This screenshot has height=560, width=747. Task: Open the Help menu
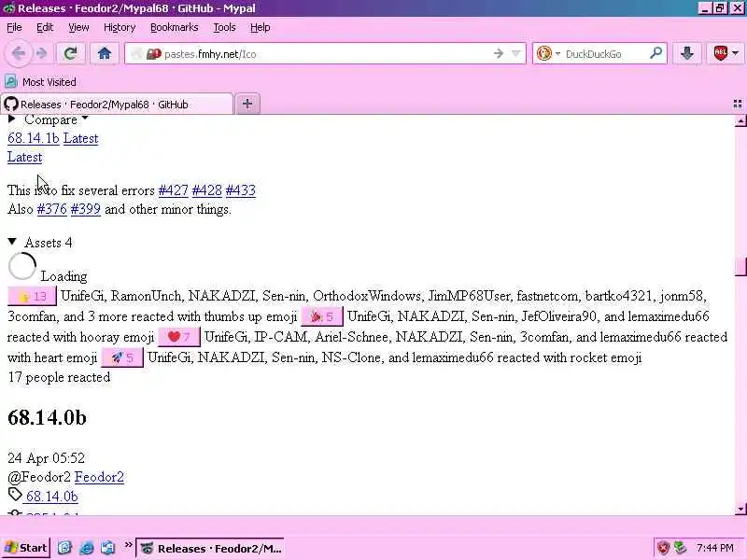point(261,28)
